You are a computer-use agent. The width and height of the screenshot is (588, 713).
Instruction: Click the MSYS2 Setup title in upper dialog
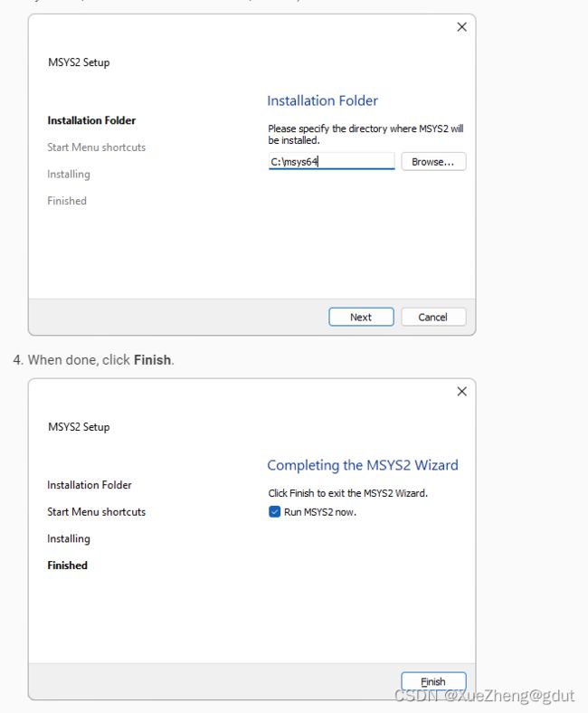coord(79,62)
